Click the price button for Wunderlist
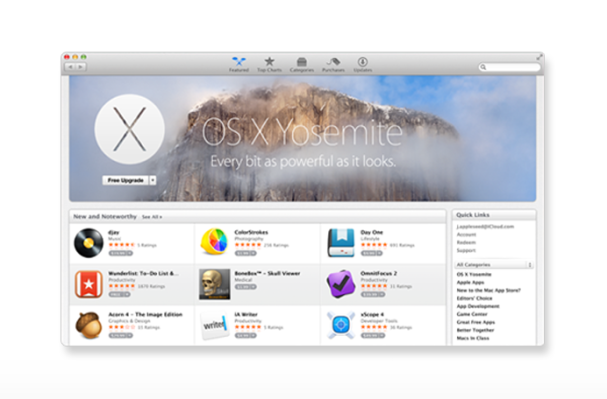This screenshot has height=399, width=607. (119, 295)
